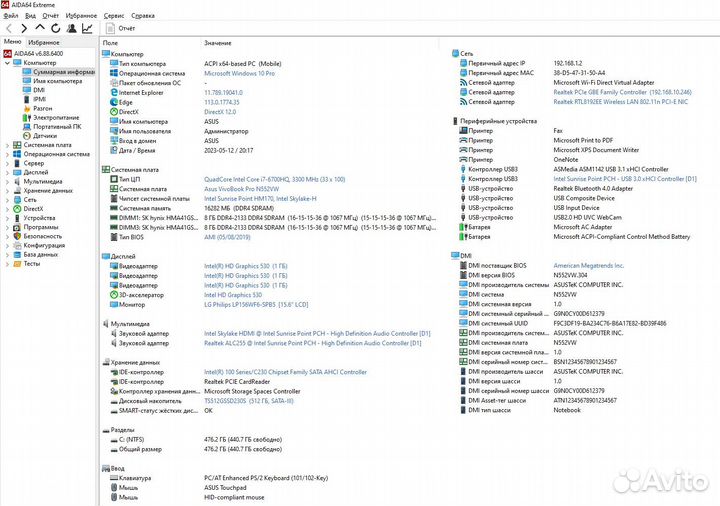720x506 pixels.
Task: Expand the Мультимедиа tree node
Action: [x=7, y=182]
